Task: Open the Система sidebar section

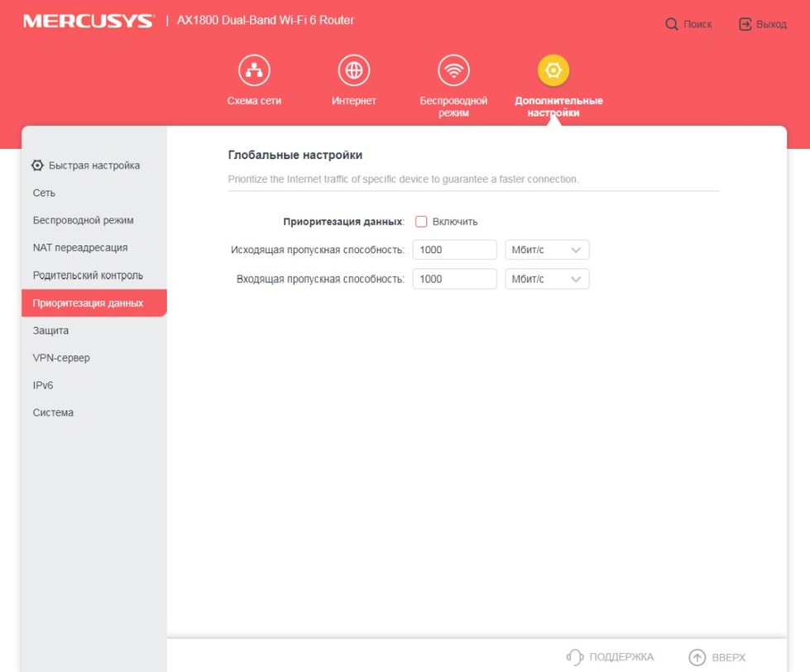Action: (x=53, y=413)
